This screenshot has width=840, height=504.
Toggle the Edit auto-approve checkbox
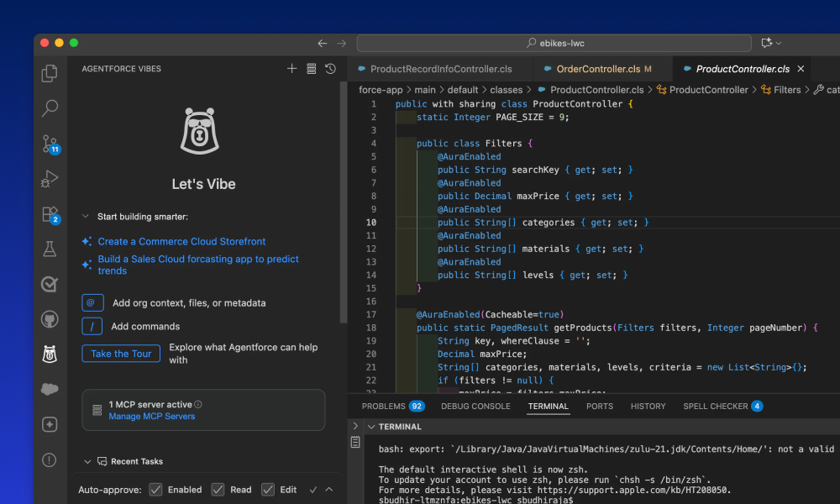point(268,490)
